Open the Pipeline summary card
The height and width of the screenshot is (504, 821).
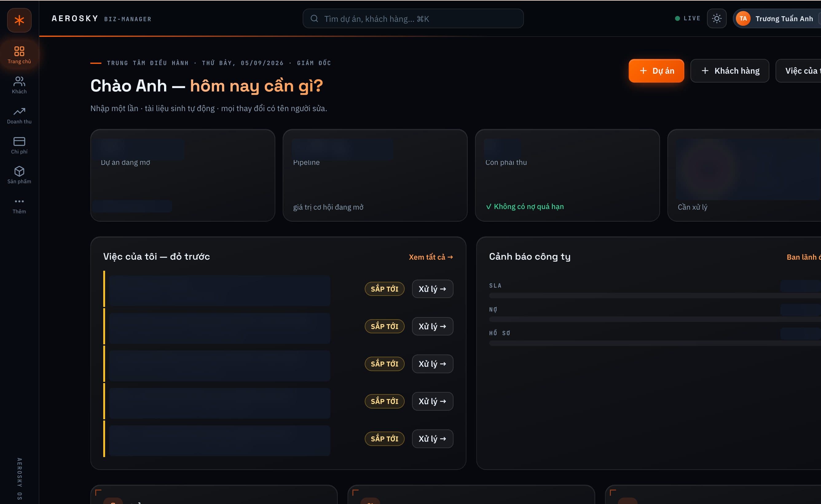pos(375,175)
